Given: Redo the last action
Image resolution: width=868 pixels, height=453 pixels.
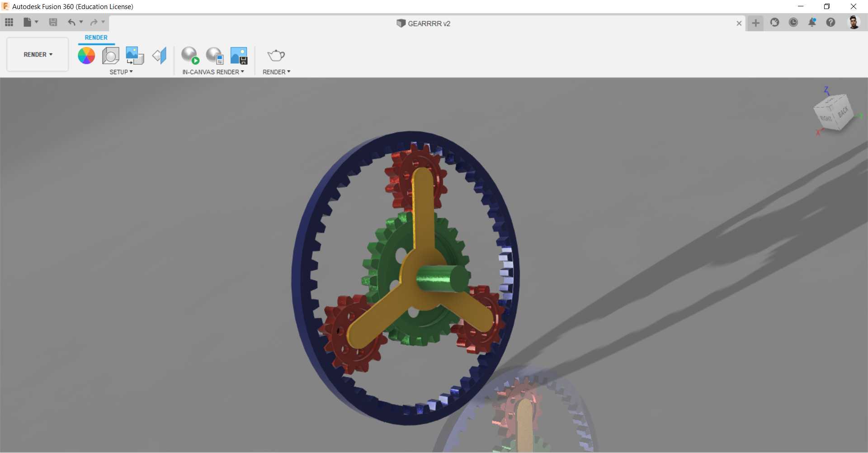Looking at the screenshot, I should coord(94,22).
